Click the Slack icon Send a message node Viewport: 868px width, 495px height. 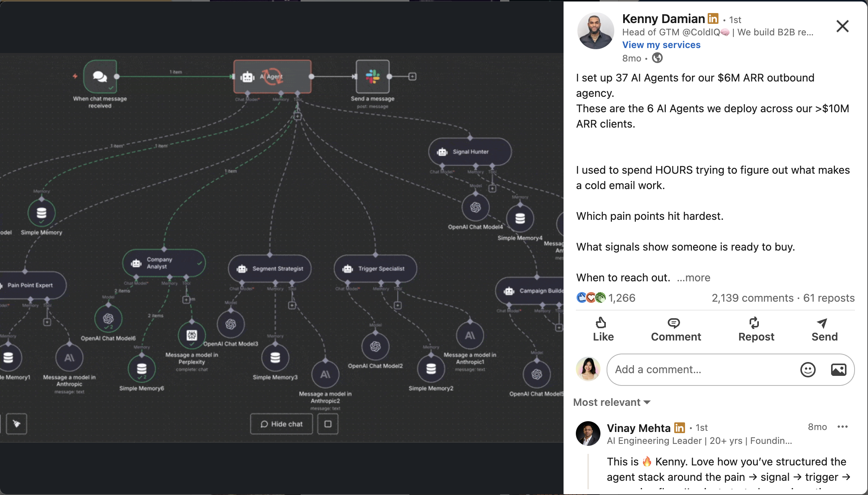pos(372,76)
